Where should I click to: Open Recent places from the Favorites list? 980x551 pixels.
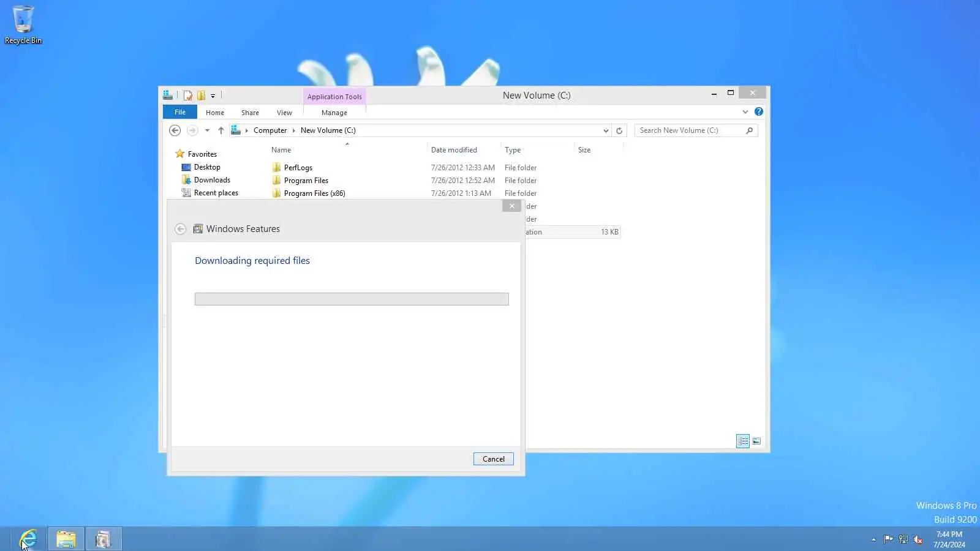(216, 193)
